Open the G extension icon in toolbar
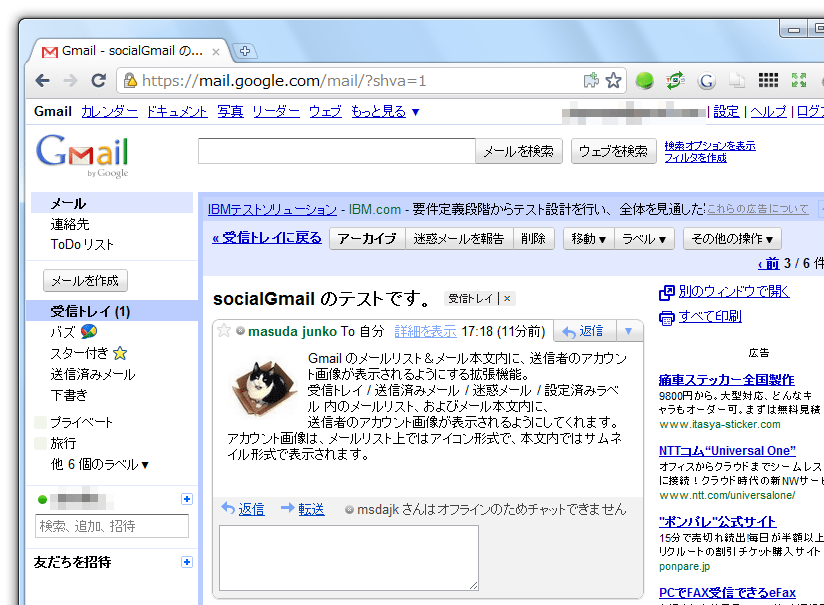The image size is (824, 605). [x=706, y=81]
